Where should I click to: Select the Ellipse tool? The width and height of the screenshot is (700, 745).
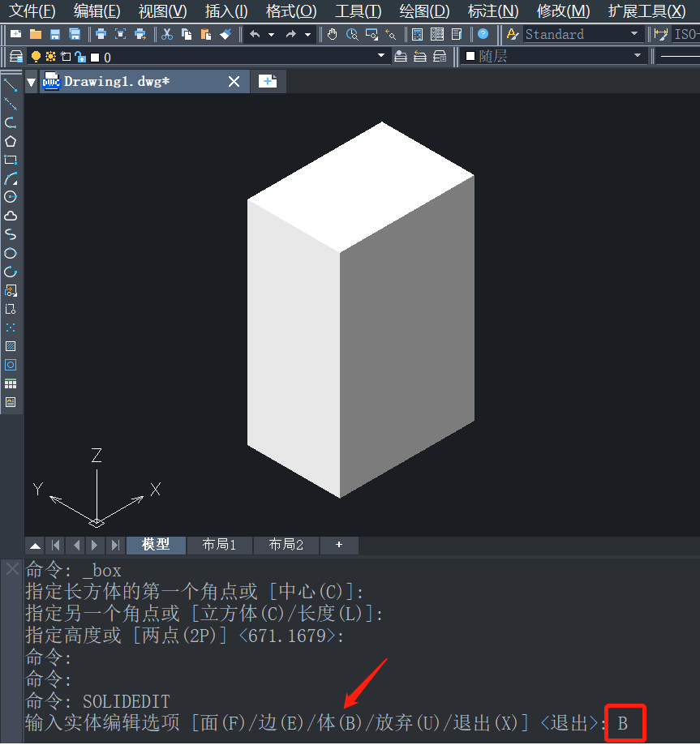(11, 253)
